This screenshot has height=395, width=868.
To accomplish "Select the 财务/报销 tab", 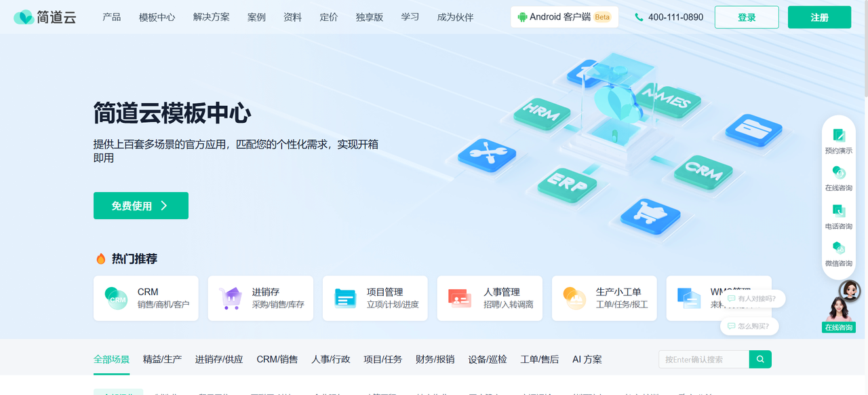I will point(435,359).
